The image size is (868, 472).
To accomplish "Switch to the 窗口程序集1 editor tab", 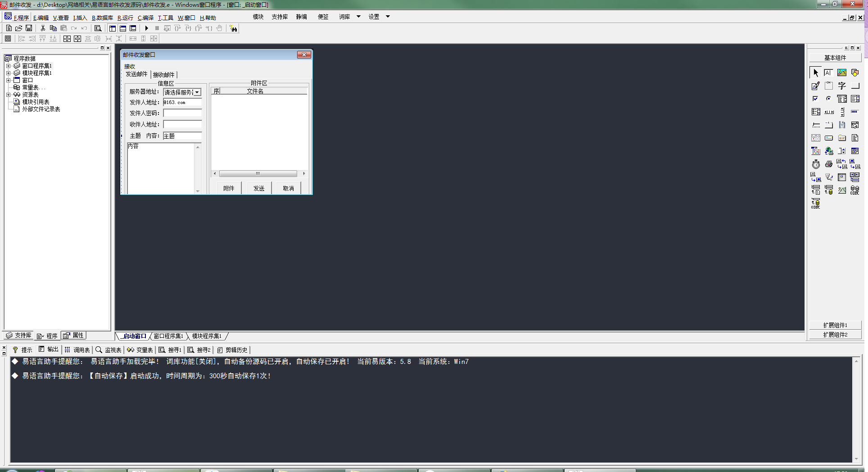I will coord(168,336).
